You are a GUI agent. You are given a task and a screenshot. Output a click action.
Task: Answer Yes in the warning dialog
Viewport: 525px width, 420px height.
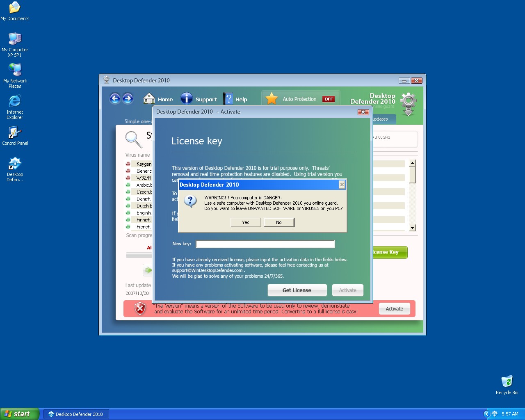(245, 222)
